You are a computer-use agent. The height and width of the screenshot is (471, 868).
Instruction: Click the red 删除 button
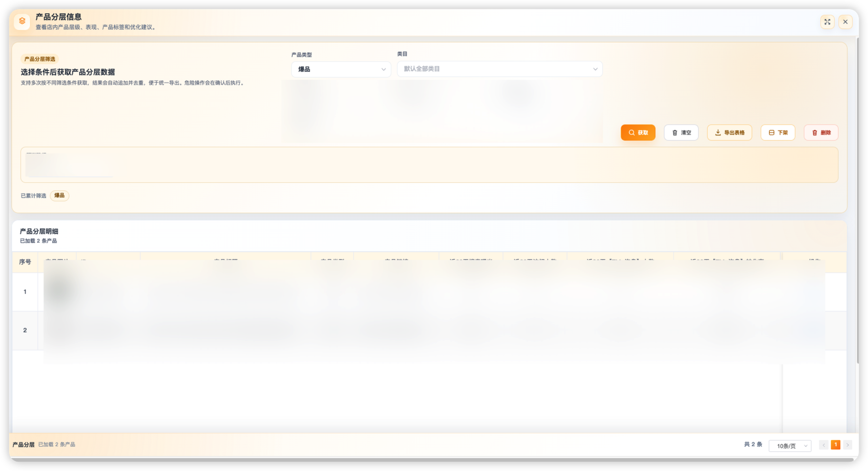click(821, 132)
